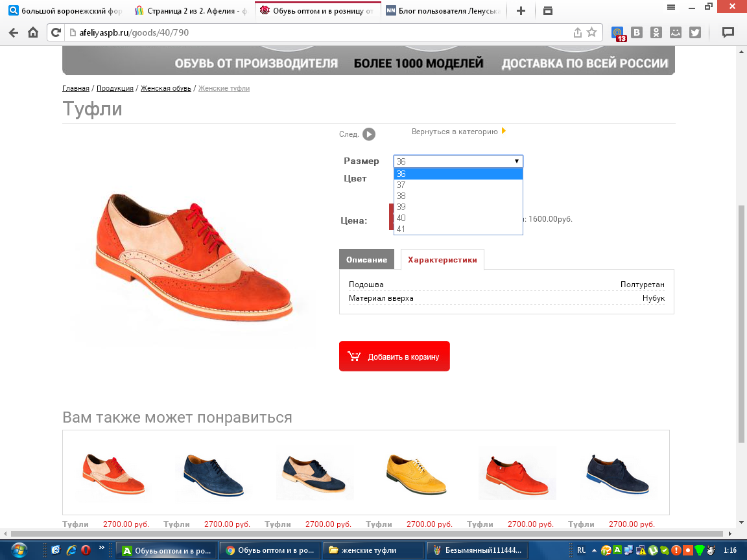Click the Добавить в корзину button
The height and width of the screenshot is (560, 747).
(x=394, y=356)
